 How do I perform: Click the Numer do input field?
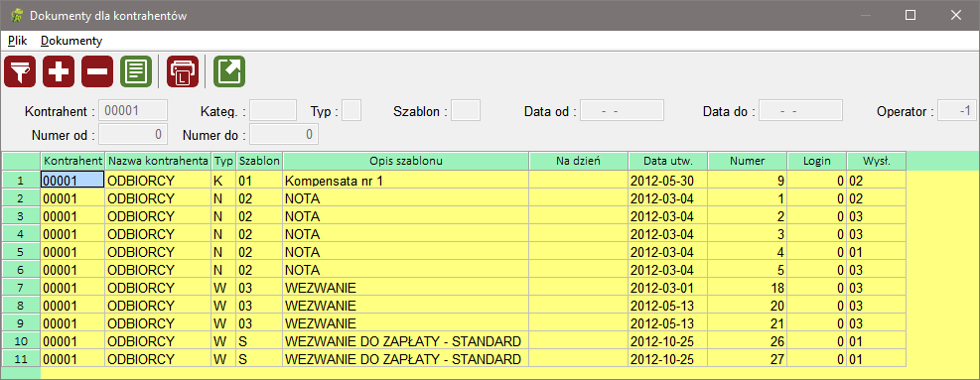284,134
